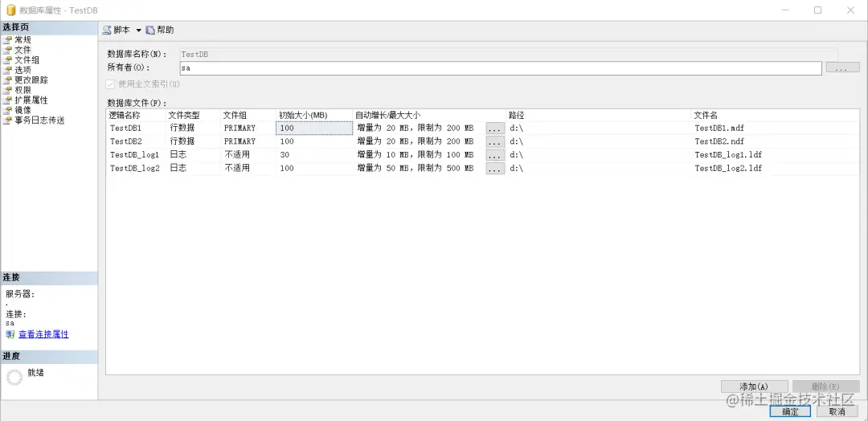Open 帮助 help
868x421 pixels.
tap(160, 30)
